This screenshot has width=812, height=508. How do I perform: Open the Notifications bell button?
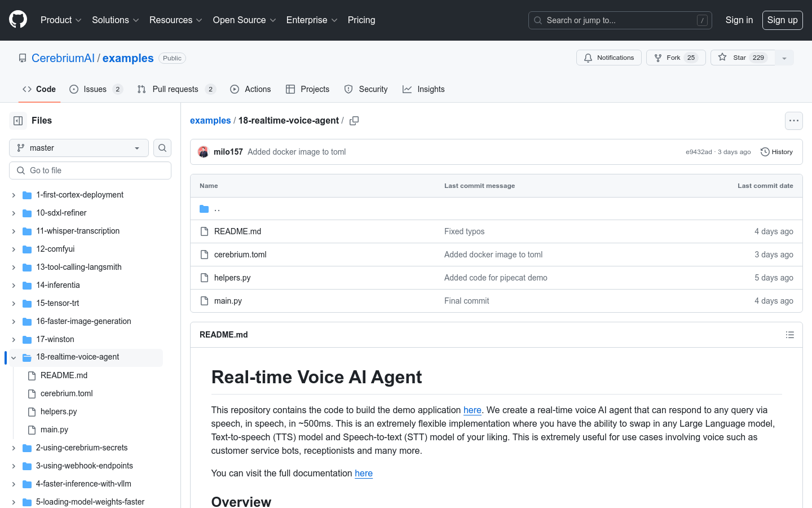tap(609, 58)
